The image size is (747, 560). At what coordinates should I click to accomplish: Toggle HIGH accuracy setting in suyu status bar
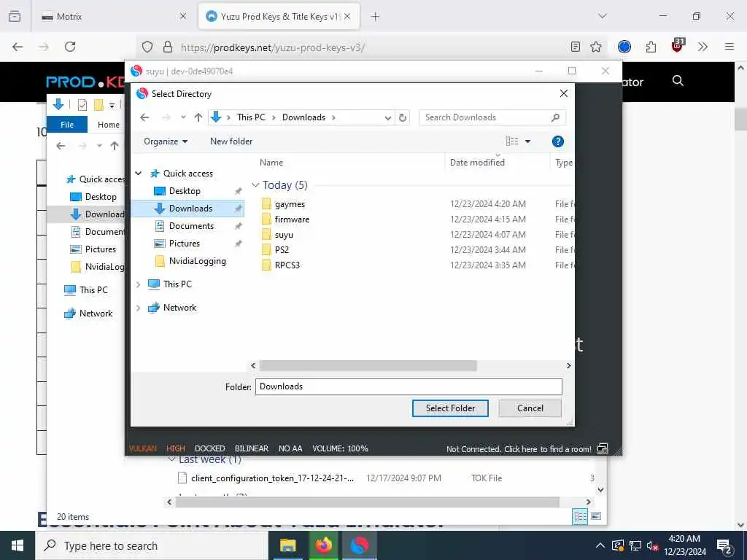175,448
